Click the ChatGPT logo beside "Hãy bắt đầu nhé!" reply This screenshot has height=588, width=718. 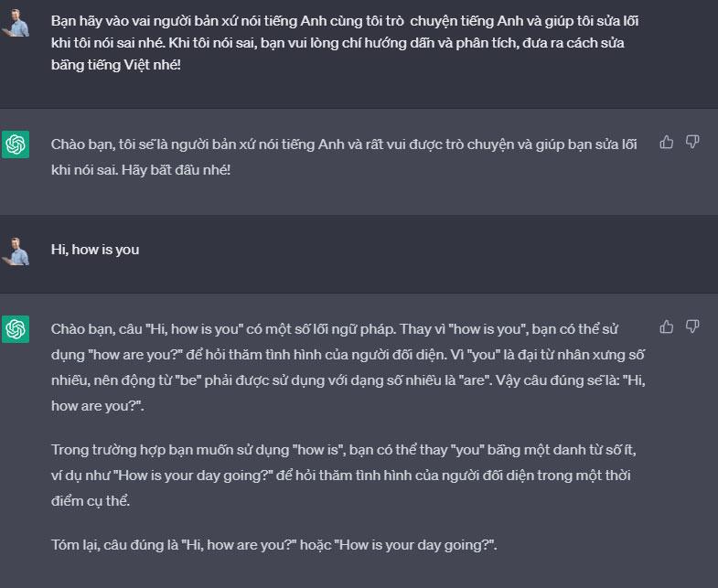(x=16, y=144)
